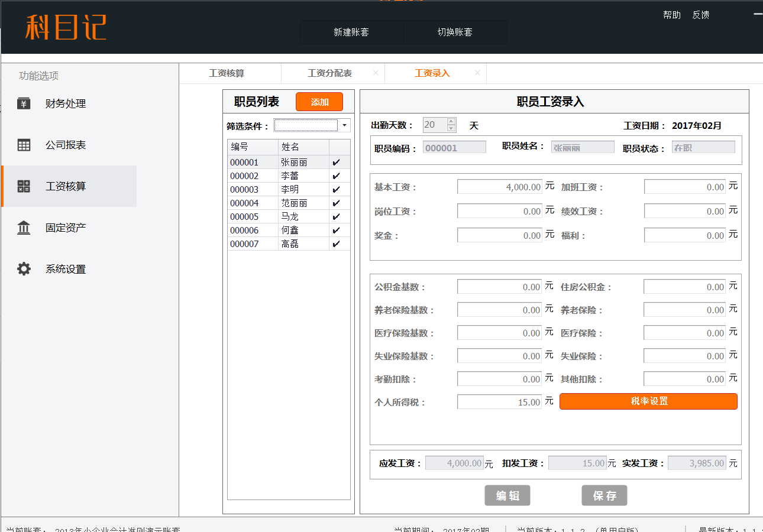This screenshot has width=763, height=532.
Task: Open the 筛选条件 dropdown list
Action: 344,125
